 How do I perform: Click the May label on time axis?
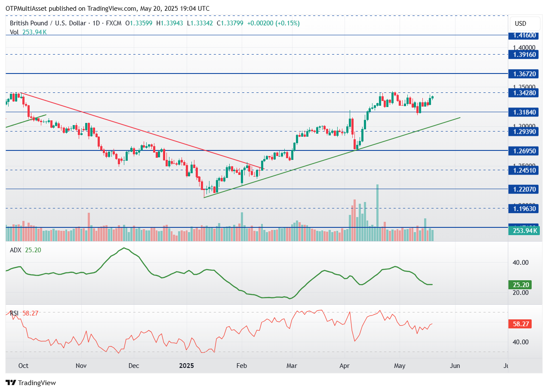[x=400, y=366]
